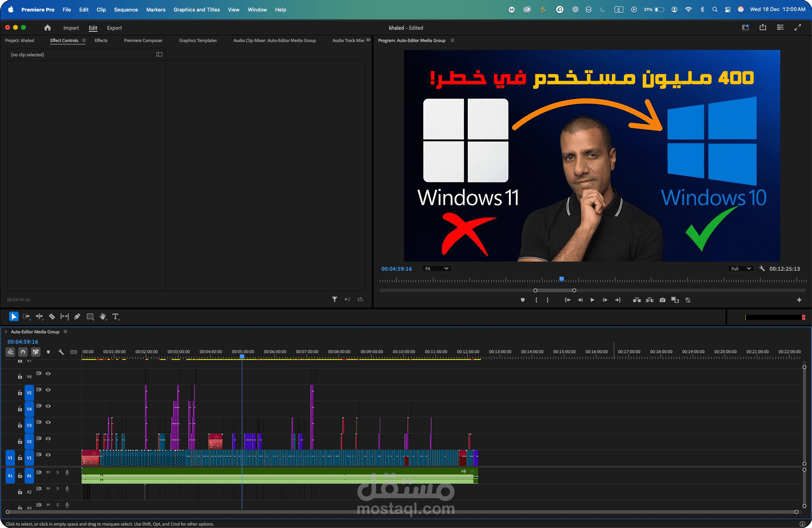Open the Program monitor settings wrench
This screenshot has width=812, height=528.
[762, 268]
